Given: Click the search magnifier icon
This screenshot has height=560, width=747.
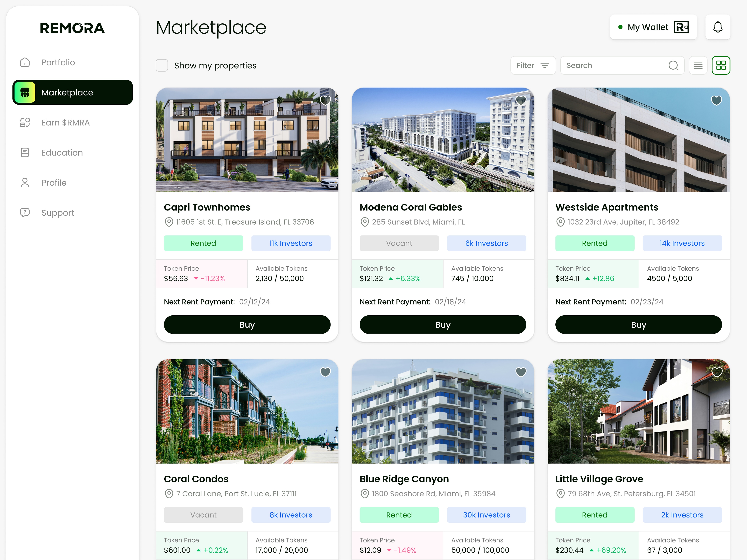Looking at the screenshot, I should pyautogui.click(x=673, y=65).
